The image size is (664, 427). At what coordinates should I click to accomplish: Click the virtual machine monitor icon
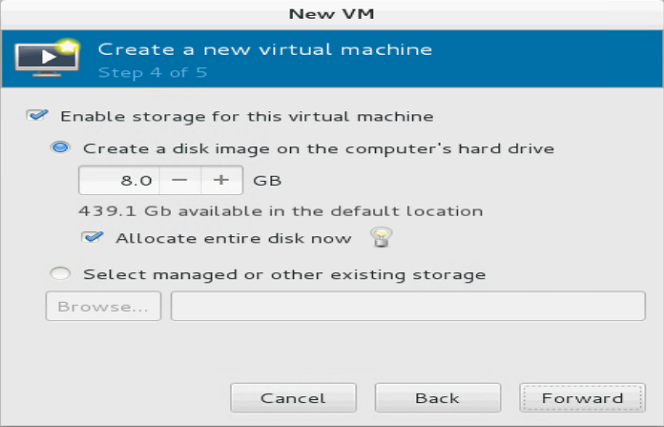tap(47, 58)
